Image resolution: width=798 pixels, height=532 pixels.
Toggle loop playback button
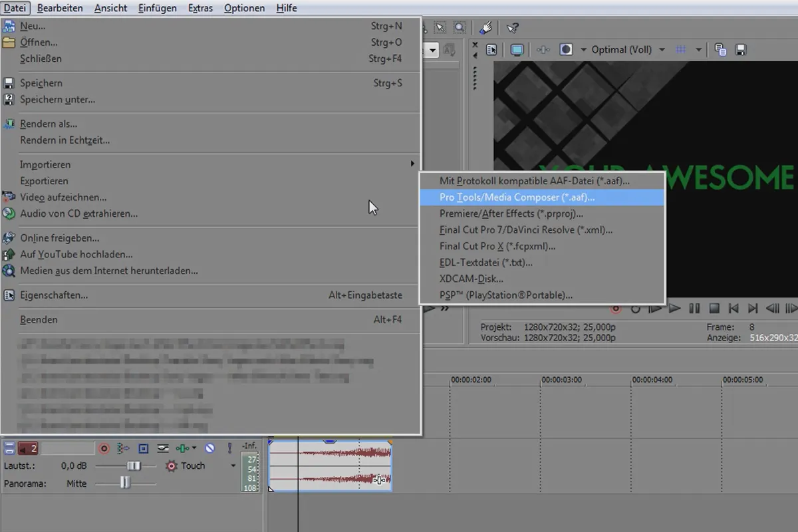636,309
